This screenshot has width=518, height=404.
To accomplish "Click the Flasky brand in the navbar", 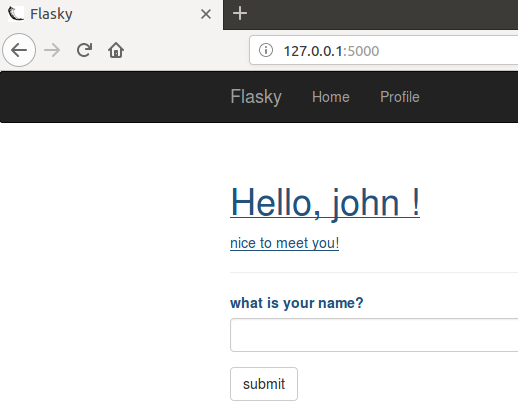I will click(256, 97).
